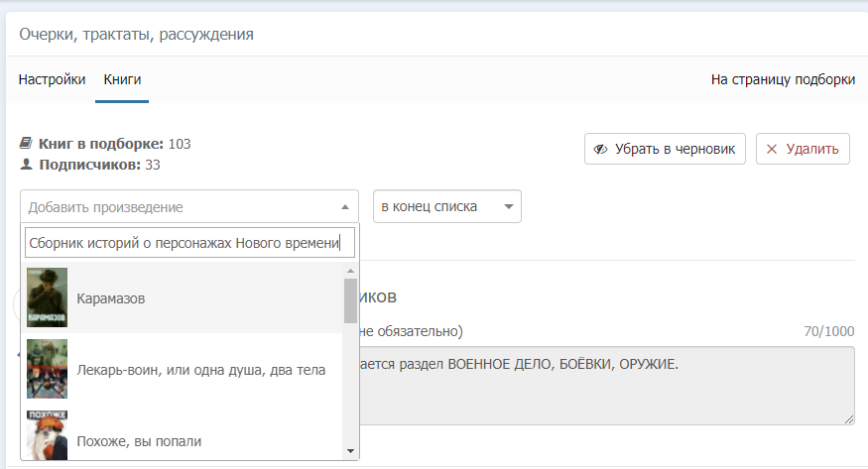Screen dimensions: 868x469
Task: Select the Книги tab
Action: [122, 79]
